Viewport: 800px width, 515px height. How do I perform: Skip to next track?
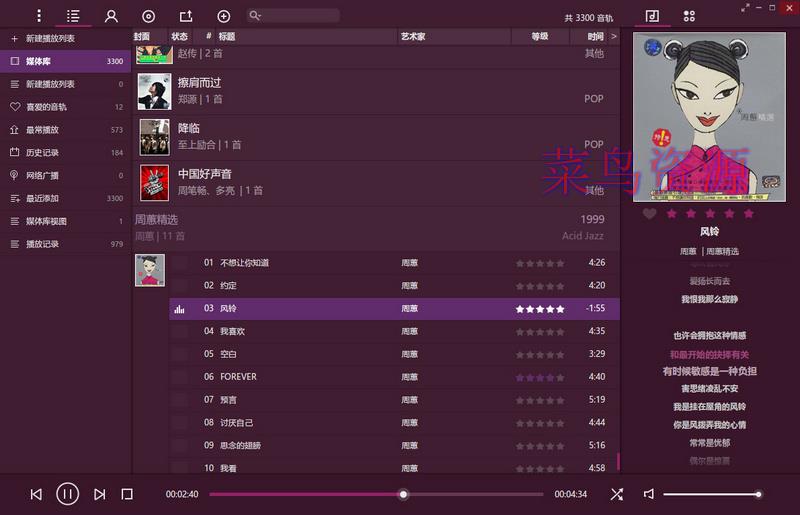tap(99, 494)
